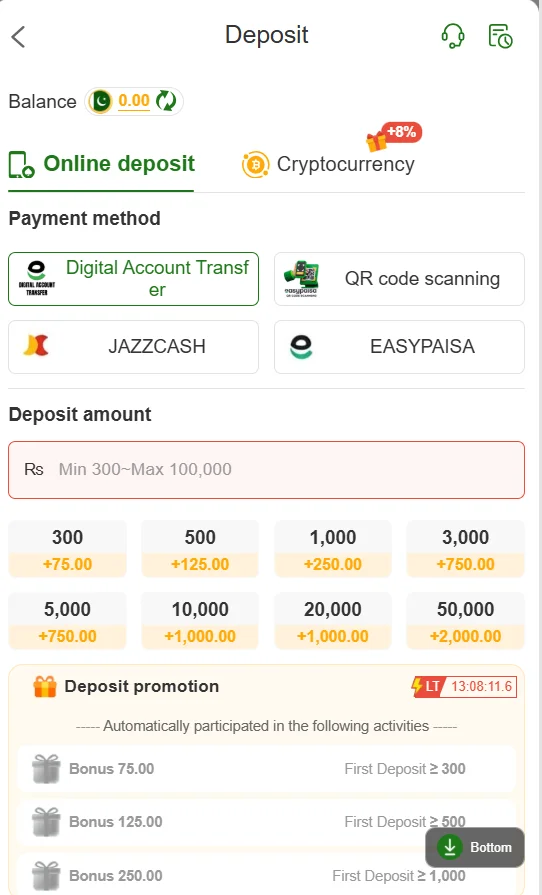The height and width of the screenshot is (895, 542).
Task: Switch to the Cryptocurrency tab
Action: pyautogui.click(x=328, y=164)
